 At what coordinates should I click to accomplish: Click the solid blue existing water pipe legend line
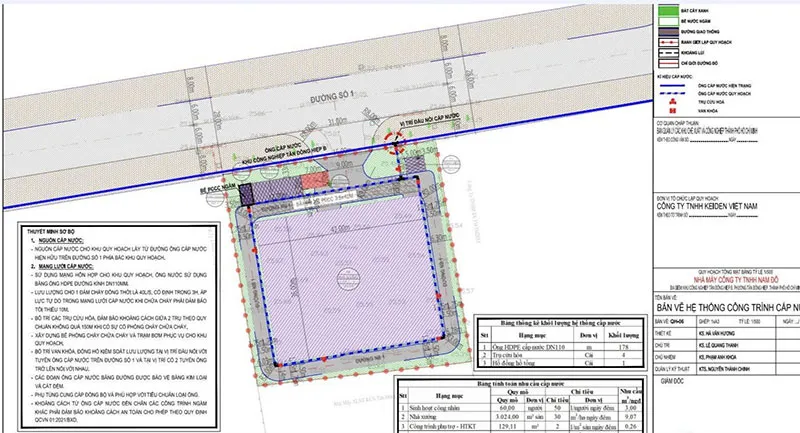coord(672,86)
